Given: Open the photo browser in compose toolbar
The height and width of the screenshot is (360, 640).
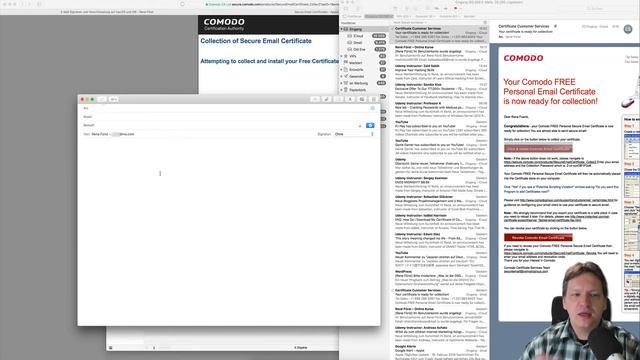Looking at the screenshot, I should tap(362, 99).
